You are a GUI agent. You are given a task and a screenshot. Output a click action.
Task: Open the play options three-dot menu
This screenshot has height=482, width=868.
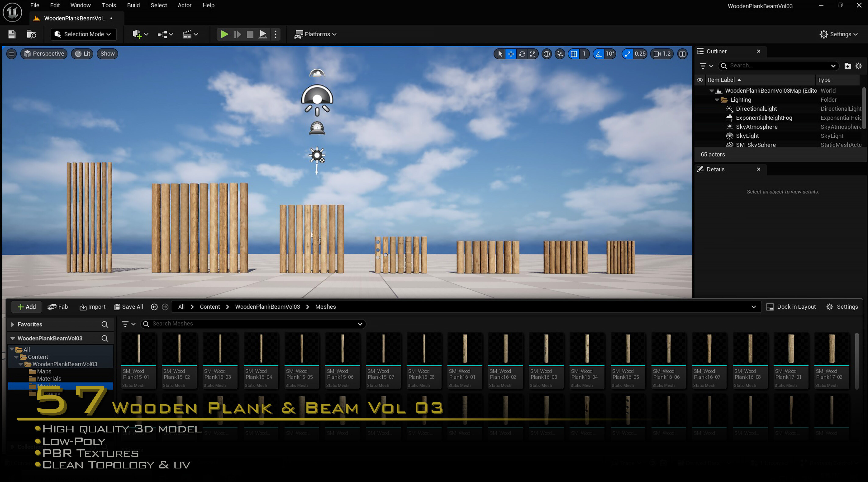coord(276,34)
